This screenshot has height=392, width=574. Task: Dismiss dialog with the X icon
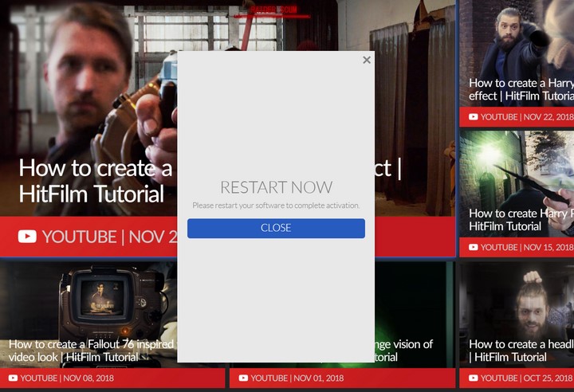tap(367, 60)
